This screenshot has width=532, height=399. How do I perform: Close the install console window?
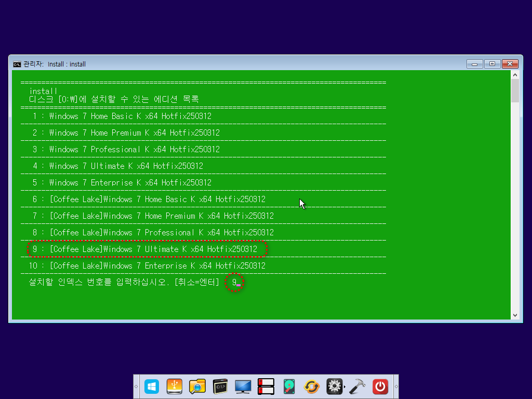[510, 64]
